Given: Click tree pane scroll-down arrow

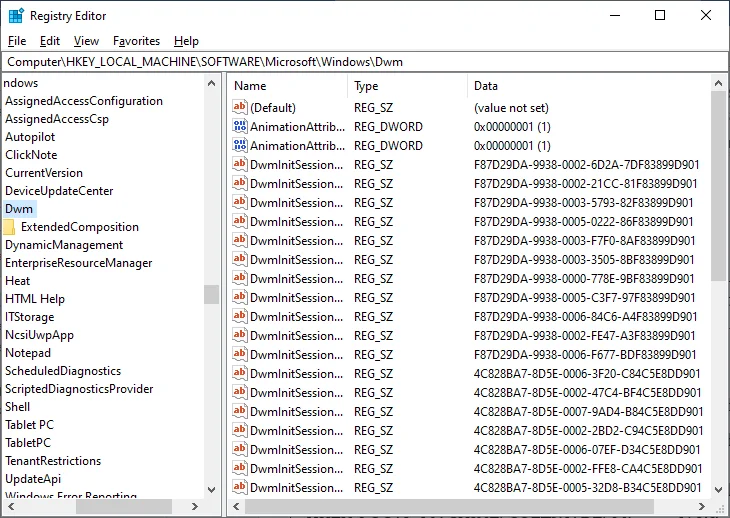Looking at the screenshot, I should [211, 490].
